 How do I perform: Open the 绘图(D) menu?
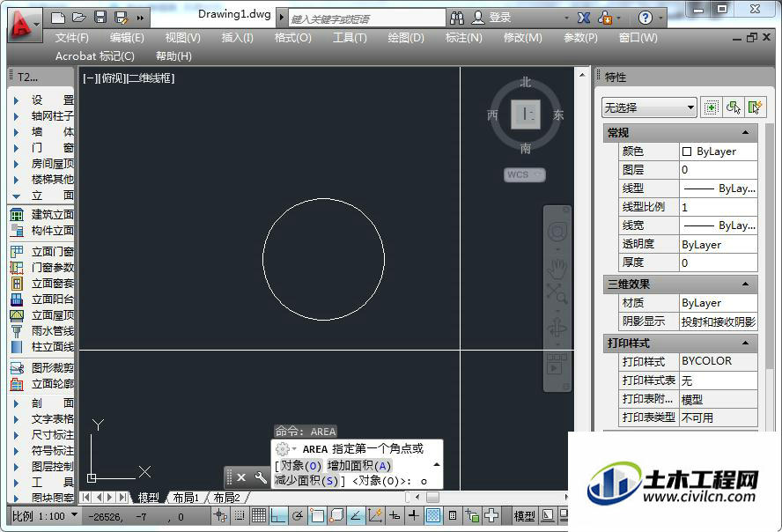[406, 38]
